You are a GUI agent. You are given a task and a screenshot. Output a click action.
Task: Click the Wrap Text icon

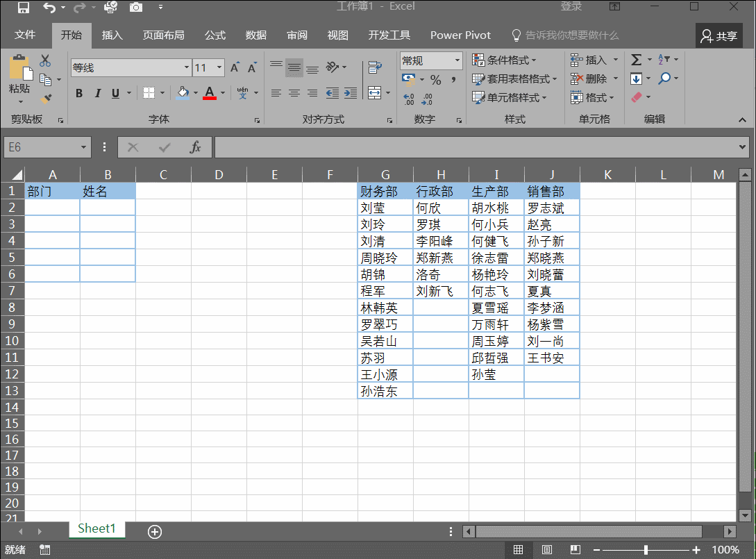point(375,67)
